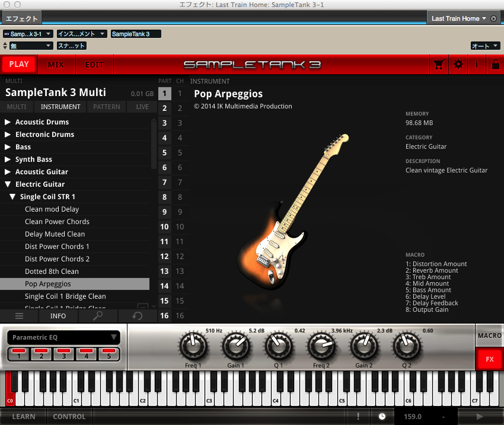Open the Last Train Home session dropdown

[459, 18]
